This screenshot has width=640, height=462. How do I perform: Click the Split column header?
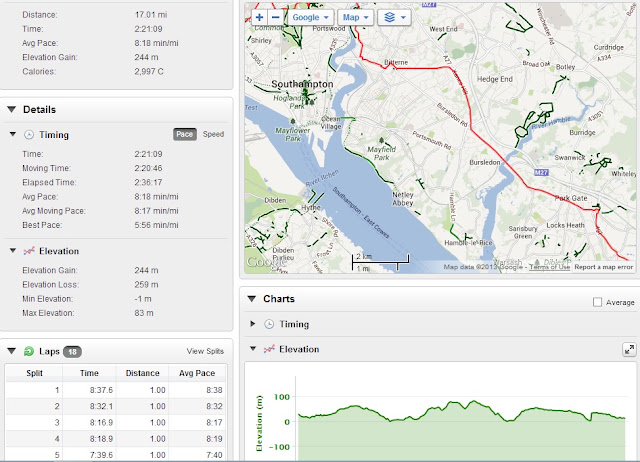[x=34, y=373]
